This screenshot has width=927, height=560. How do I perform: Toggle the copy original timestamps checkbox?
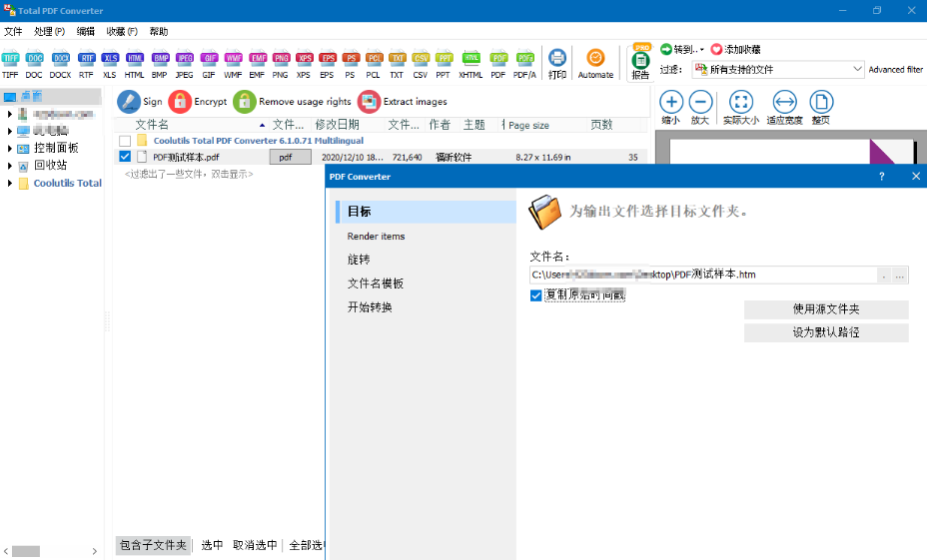536,295
